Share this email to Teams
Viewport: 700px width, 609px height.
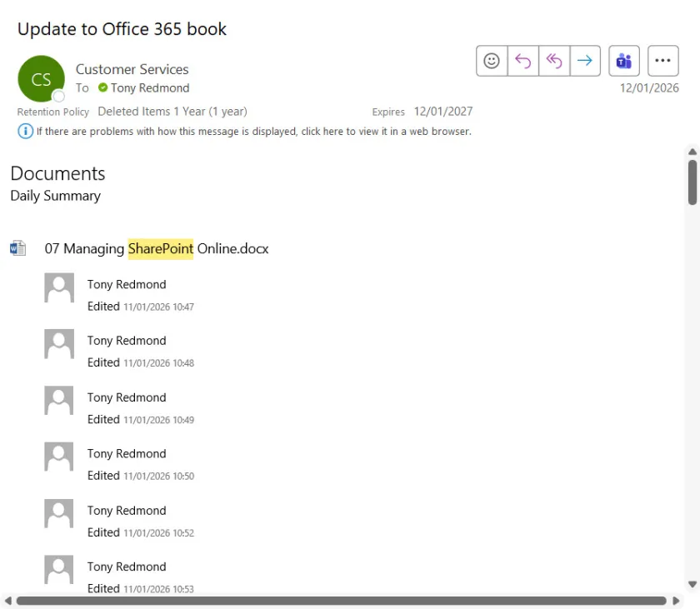coord(623,61)
